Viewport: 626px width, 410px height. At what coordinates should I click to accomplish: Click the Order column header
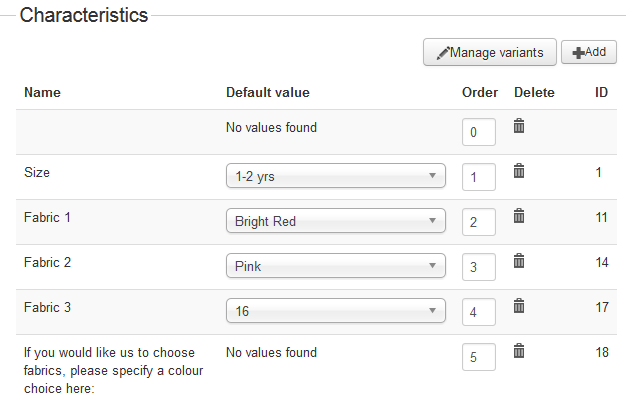tap(479, 92)
